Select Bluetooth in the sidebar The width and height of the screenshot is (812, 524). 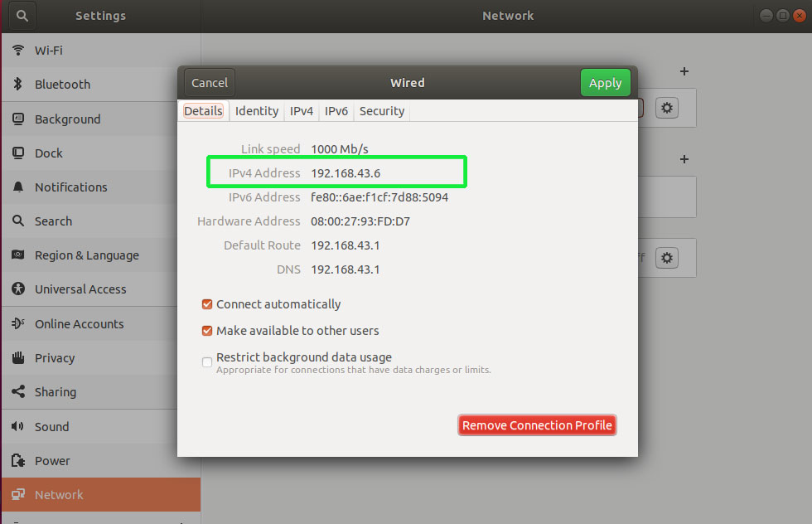tap(62, 85)
